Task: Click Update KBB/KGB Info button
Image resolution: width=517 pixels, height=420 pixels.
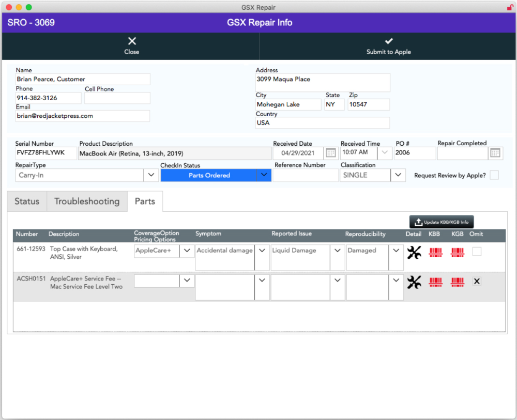Action: (441, 222)
